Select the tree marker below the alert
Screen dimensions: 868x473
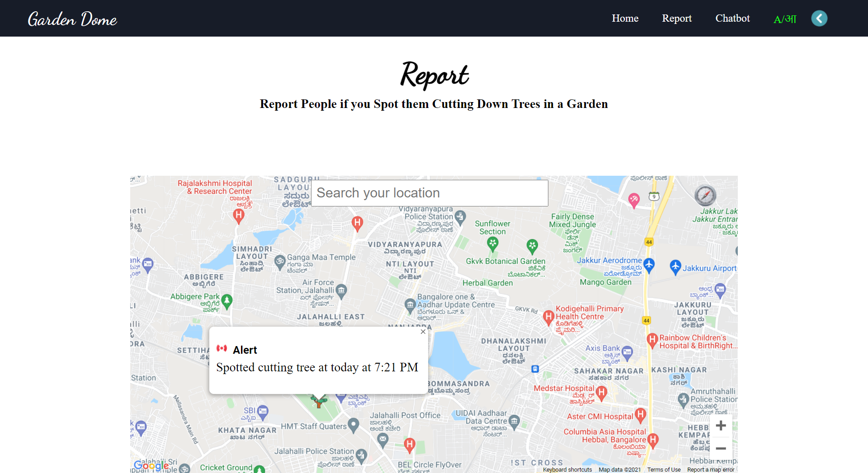pos(319,400)
